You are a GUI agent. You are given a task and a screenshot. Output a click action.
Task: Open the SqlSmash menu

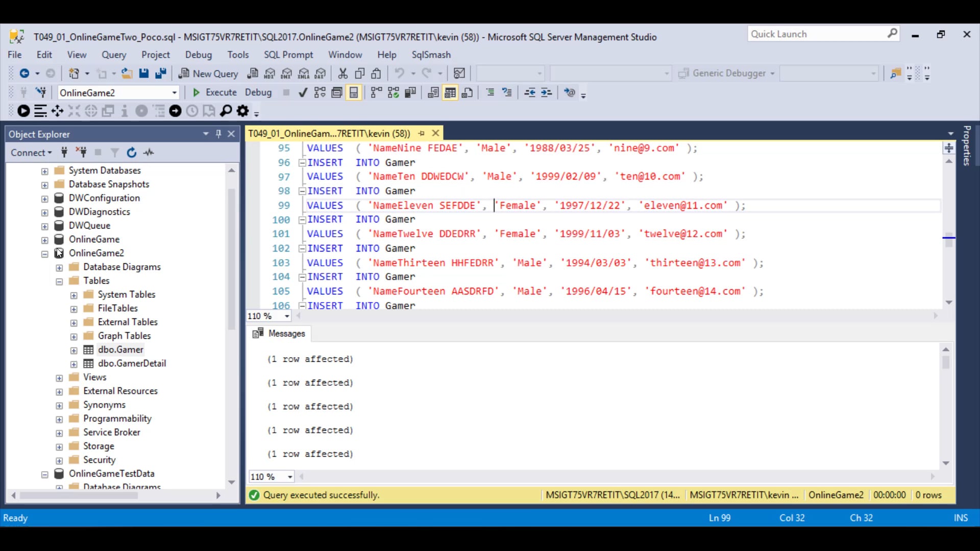(x=431, y=55)
